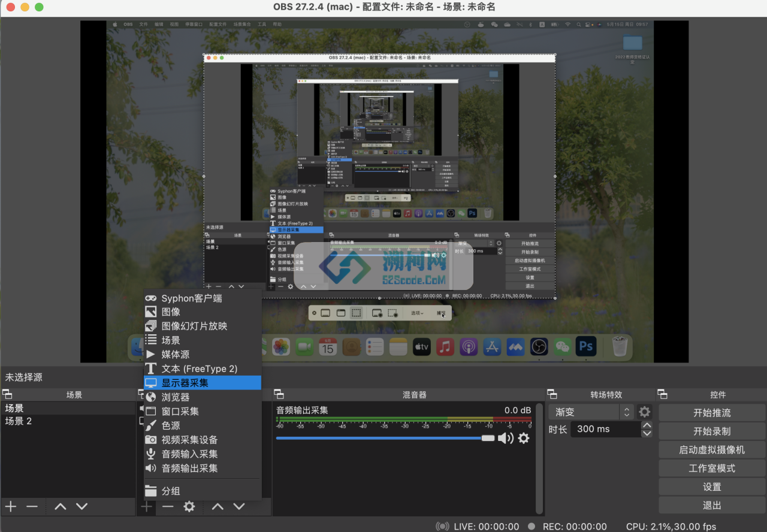Choose 媒体源 from the source menu
The width and height of the screenshot is (767, 532).
(203, 354)
